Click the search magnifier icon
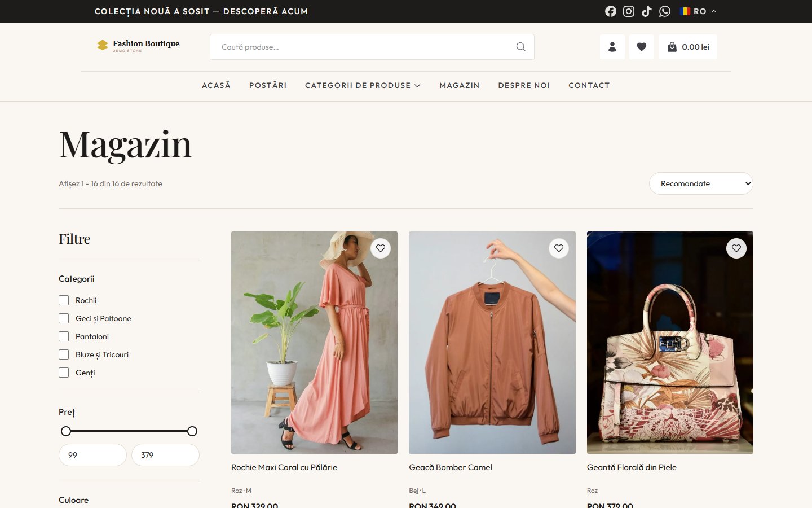The image size is (812, 508). coord(521,47)
